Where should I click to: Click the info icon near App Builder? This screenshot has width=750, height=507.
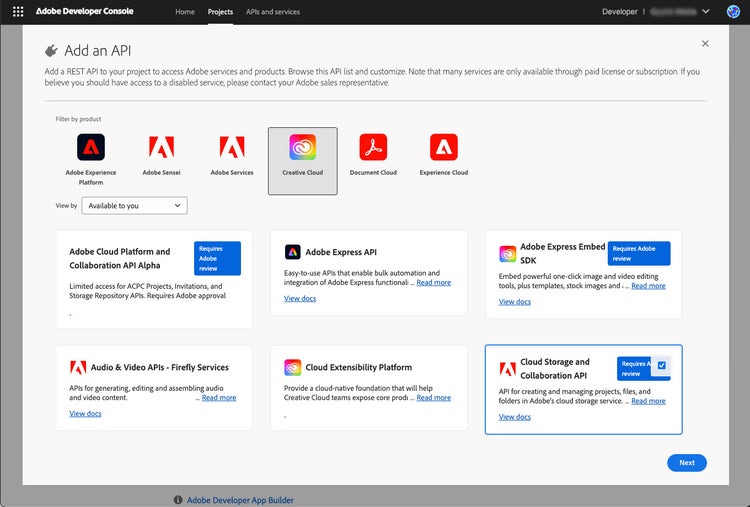click(178, 500)
